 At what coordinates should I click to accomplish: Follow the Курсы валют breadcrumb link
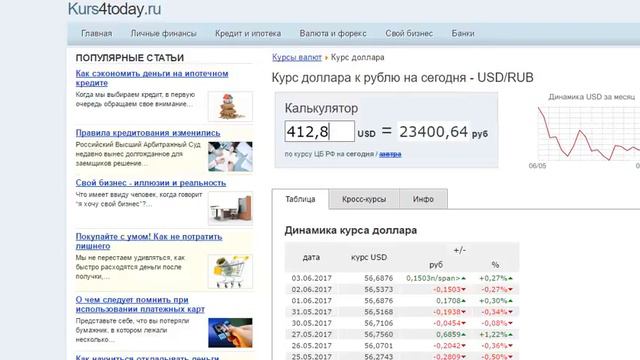point(297,57)
